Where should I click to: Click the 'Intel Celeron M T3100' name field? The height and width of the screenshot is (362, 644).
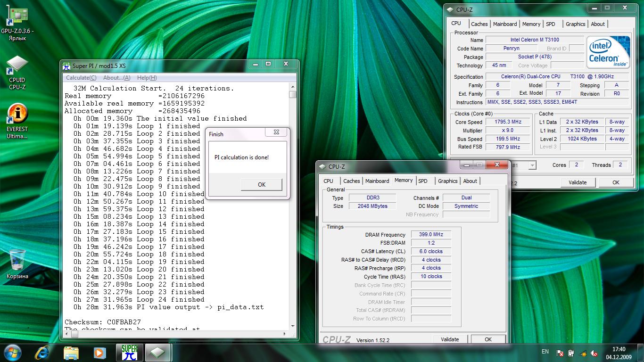pos(535,40)
